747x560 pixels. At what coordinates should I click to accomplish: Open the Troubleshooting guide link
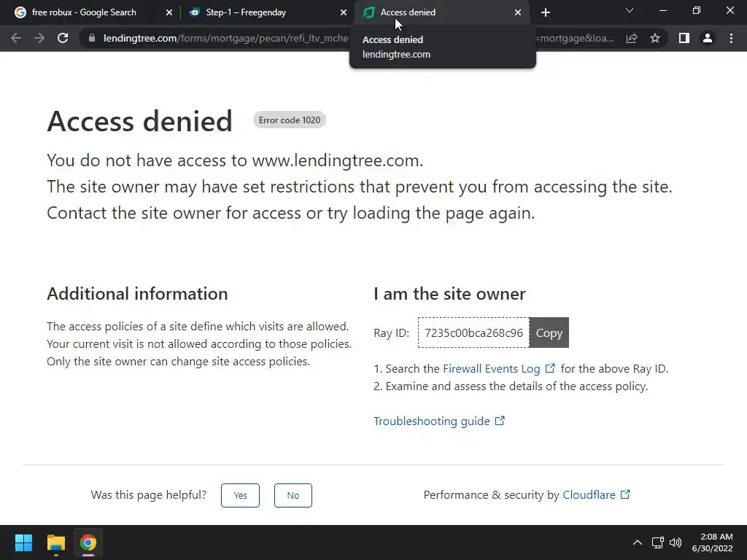pyautogui.click(x=432, y=421)
